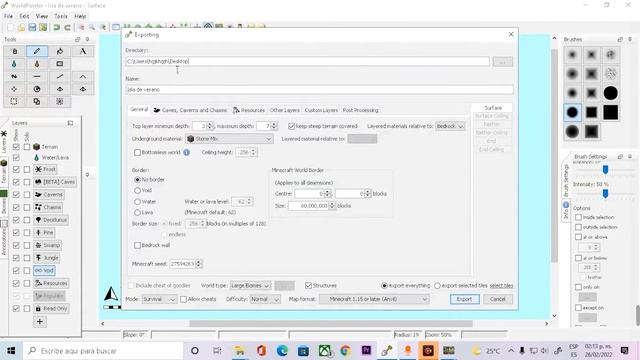Select the text annotation tool

pos(83,51)
